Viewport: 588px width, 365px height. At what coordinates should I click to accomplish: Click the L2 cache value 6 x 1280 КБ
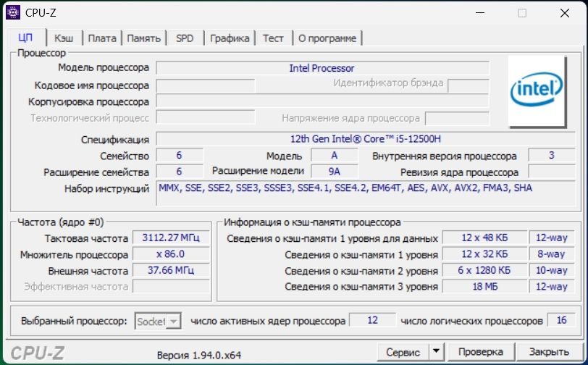[484, 270]
